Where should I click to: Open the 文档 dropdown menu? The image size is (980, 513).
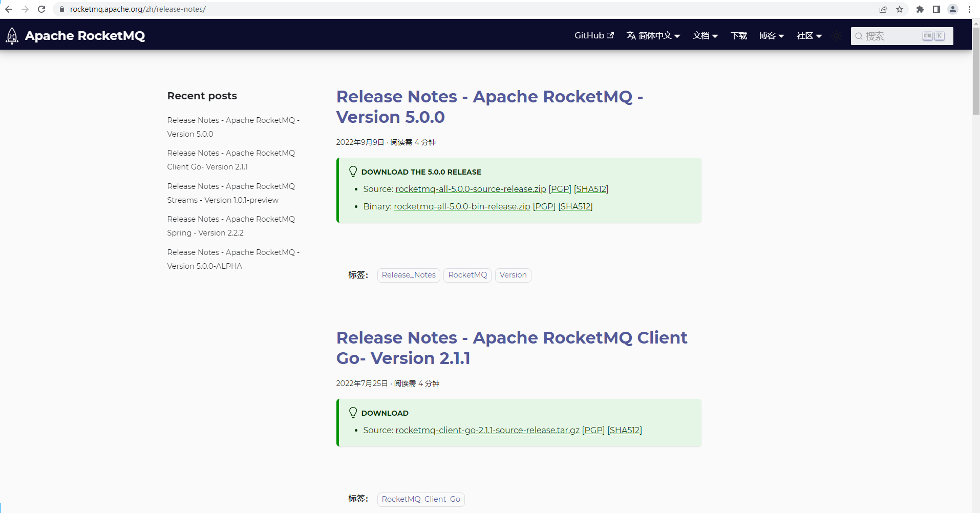(705, 35)
